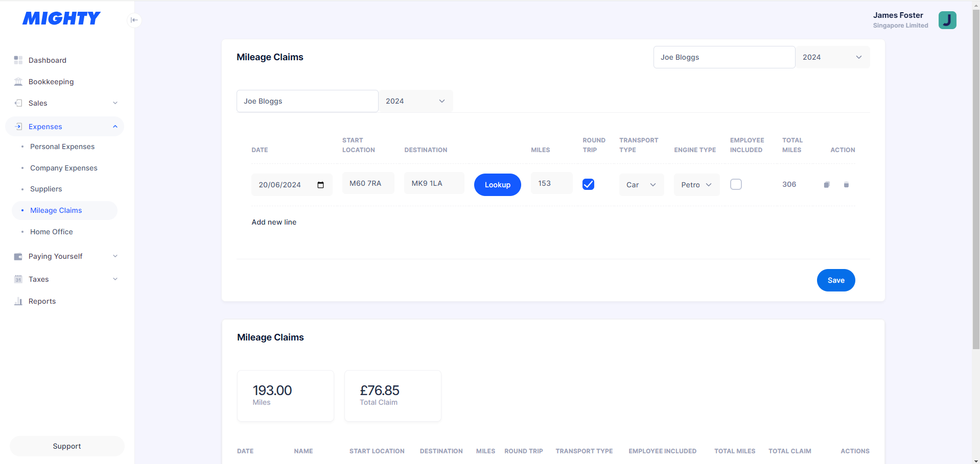The height and width of the screenshot is (464, 980).
Task: Open the 2024 year dropdown in the header
Action: click(832, 57)
